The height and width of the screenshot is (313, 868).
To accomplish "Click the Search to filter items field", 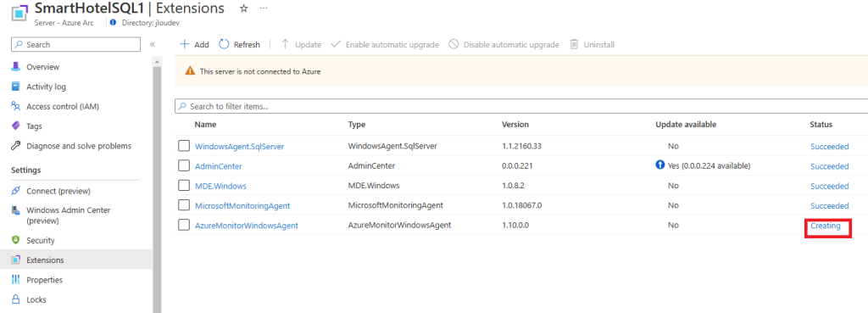I will (x=521, y=106).
